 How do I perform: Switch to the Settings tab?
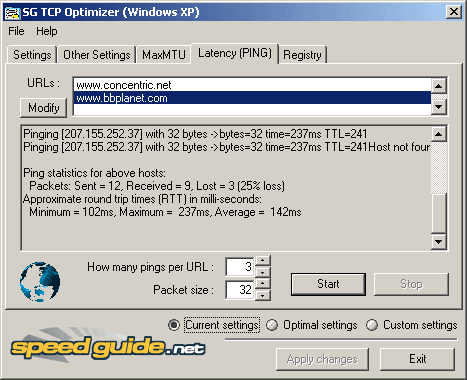click(x=32, y=55)
